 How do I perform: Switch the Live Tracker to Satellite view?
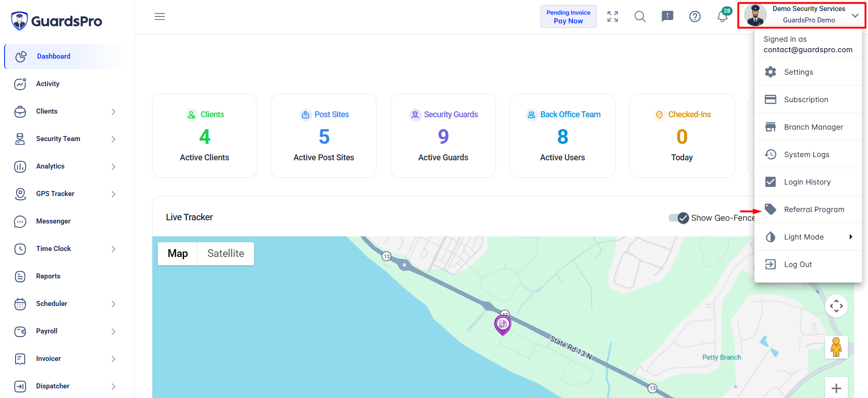[226, 253]
